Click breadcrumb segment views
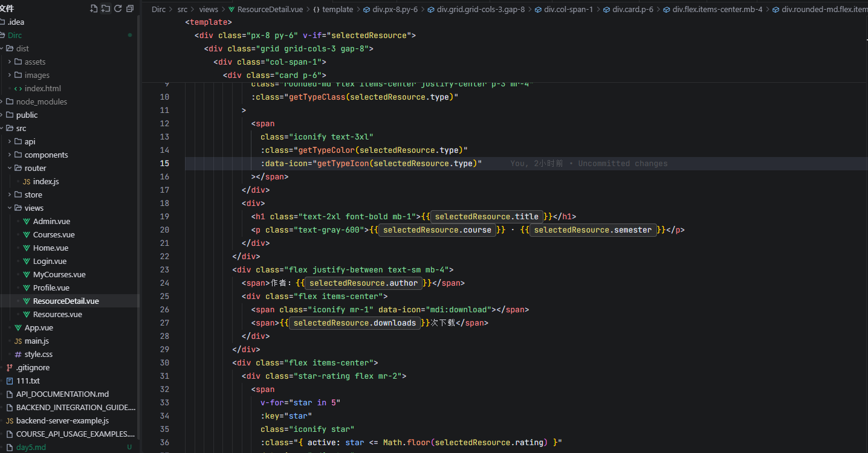868x453 pixels. click(x=209, y=10)
